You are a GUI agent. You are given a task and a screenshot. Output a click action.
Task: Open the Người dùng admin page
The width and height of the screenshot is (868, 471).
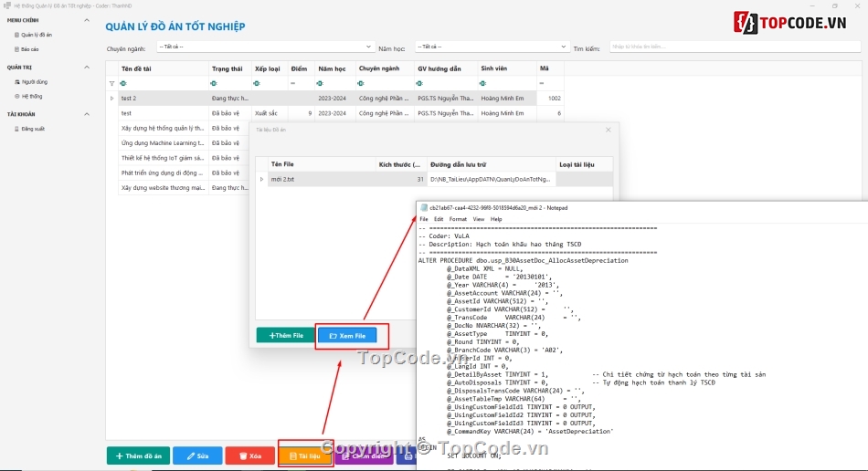click(x=35, y=82)
